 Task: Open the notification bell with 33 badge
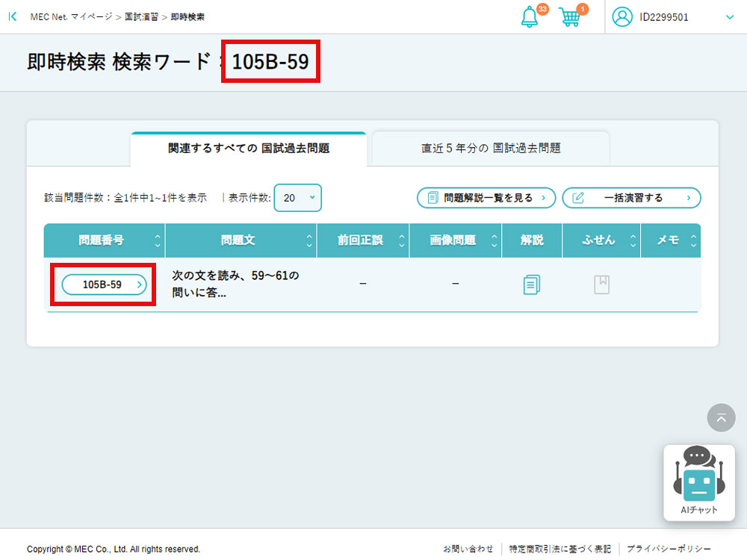click(x=530, y=17)
